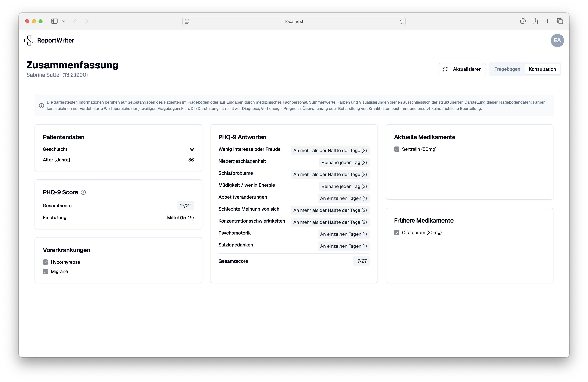
Task: Open a new tab with the plus icon
Action: [x=547, y=21]
